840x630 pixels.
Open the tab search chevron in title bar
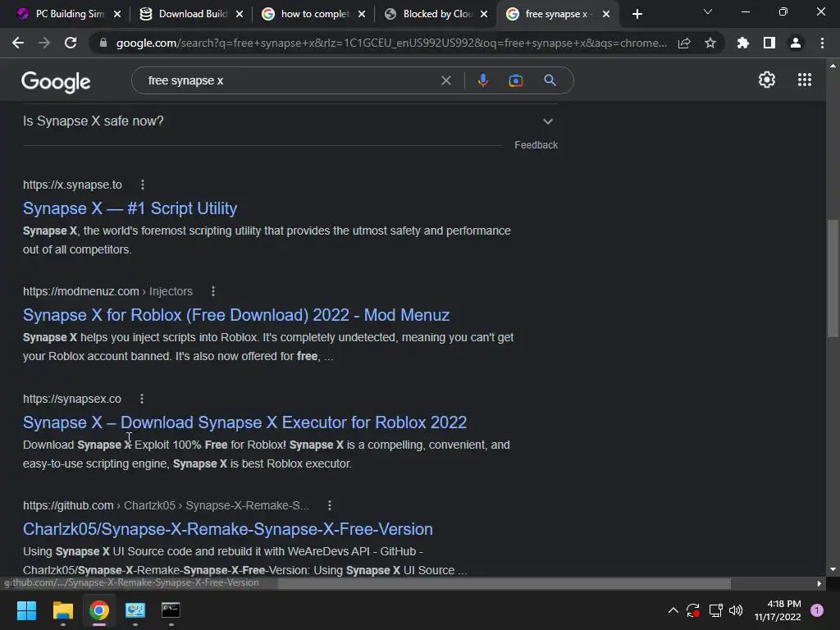point(708,11)
